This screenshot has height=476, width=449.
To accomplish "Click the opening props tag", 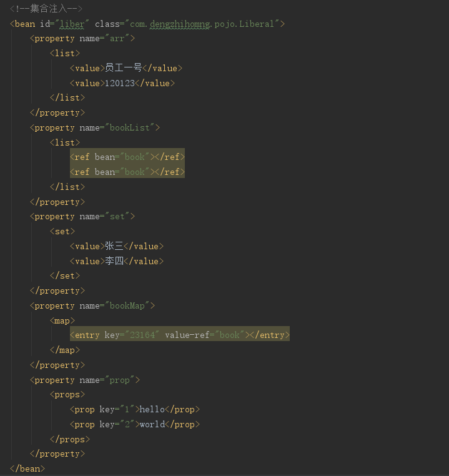I will (67, 395).
